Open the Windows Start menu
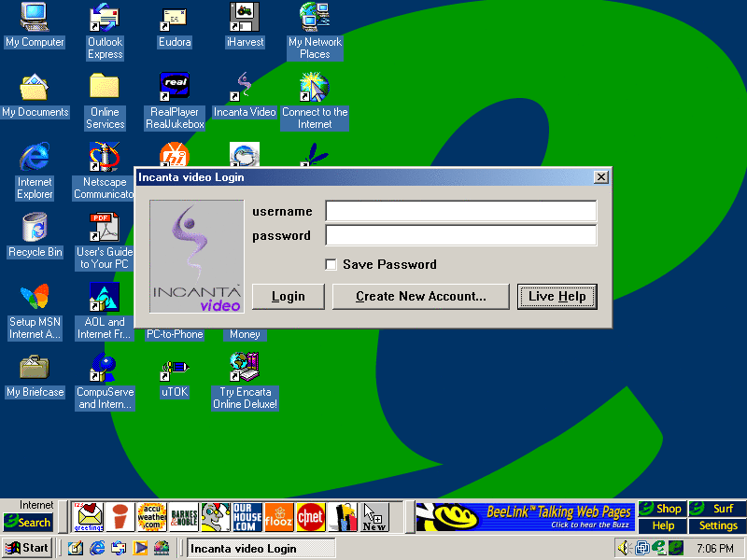747x560 pixels. coord(27,548)
